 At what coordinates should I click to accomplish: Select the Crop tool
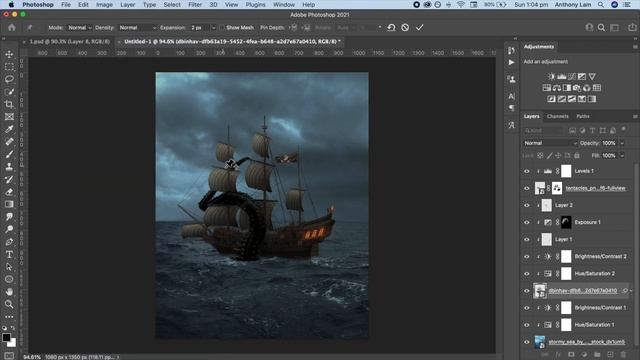click(x=9, y=104)
